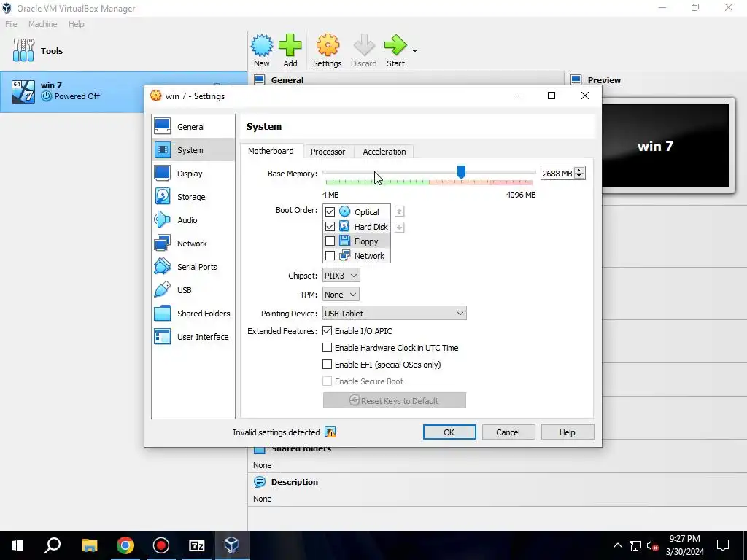This screenshot has height=560, width=747.
Task: Select the win 7 virtual machine entry
Action: pos(123,91)
